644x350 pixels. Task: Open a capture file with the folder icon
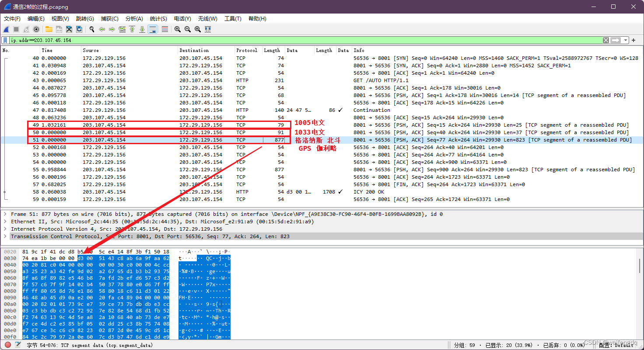[48, 29]
